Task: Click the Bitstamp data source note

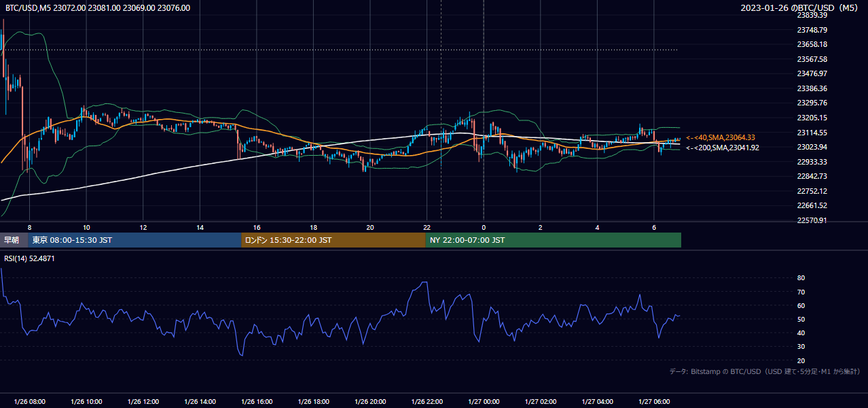Action: (765, 371)
